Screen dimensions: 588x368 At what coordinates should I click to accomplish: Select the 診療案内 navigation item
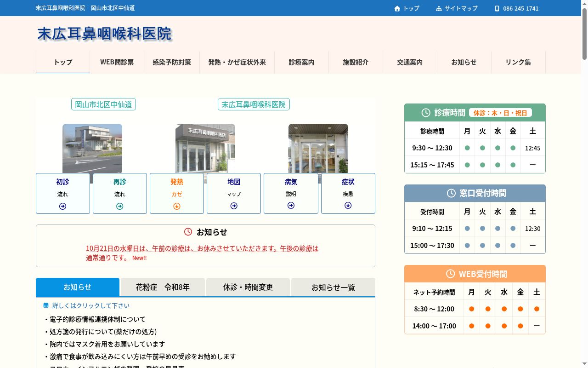pyautogui.click(x=302, y=62)
